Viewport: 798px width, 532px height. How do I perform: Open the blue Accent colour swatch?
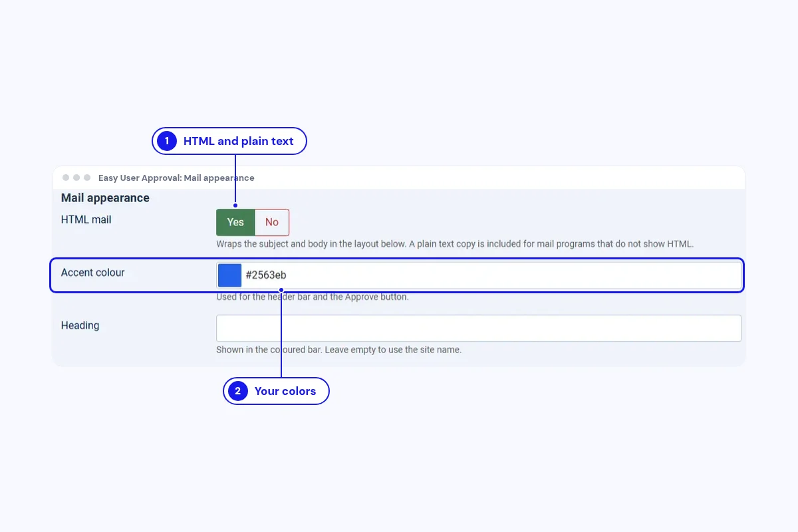pos(230,275)
